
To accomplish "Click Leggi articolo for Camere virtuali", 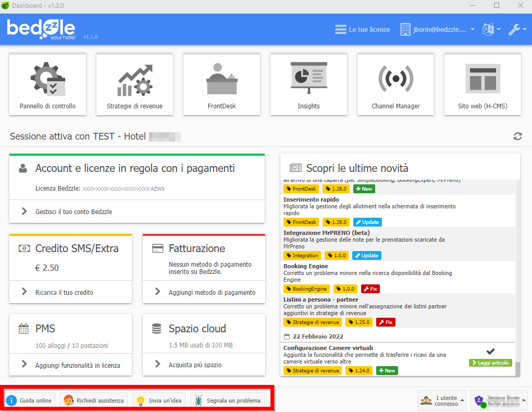I will pos(490,363).
